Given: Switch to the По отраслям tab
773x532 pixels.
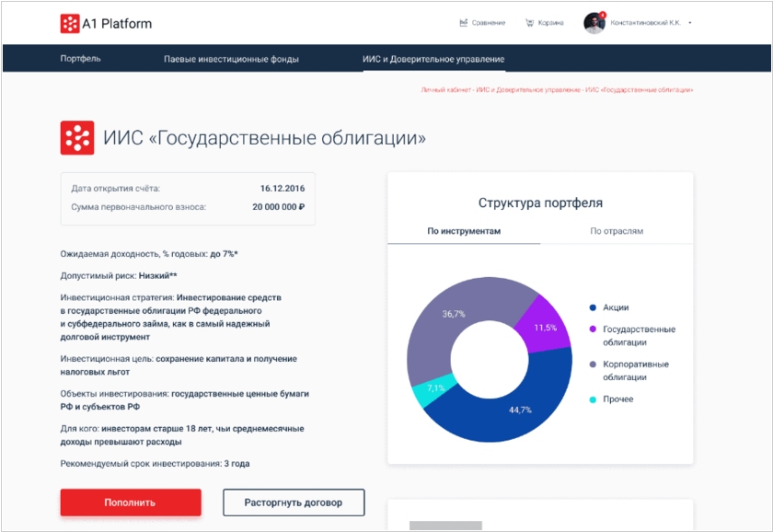Looking at the screenshot, I should point(617,231).
